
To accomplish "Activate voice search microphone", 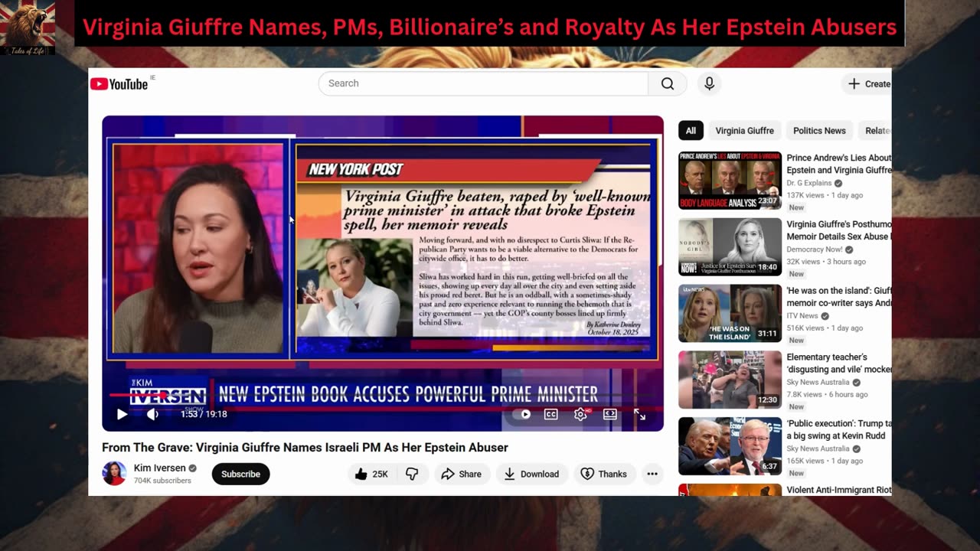I will (709, 83).
